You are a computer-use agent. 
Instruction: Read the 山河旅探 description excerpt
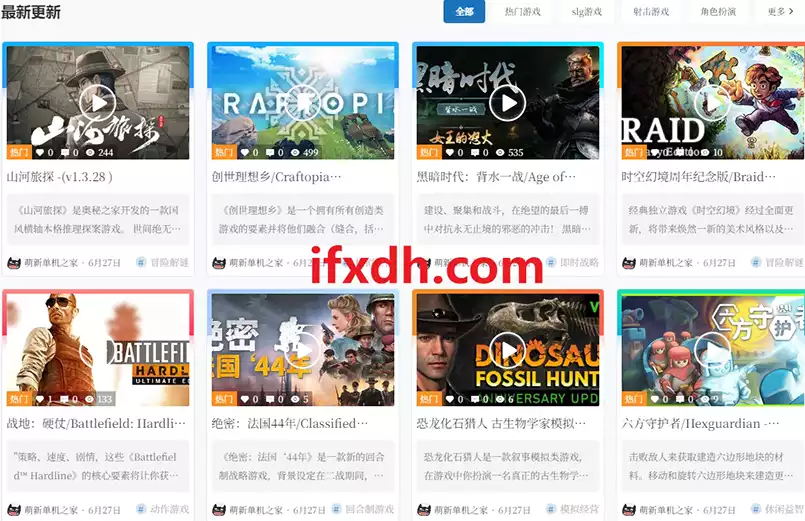(98, 219)
